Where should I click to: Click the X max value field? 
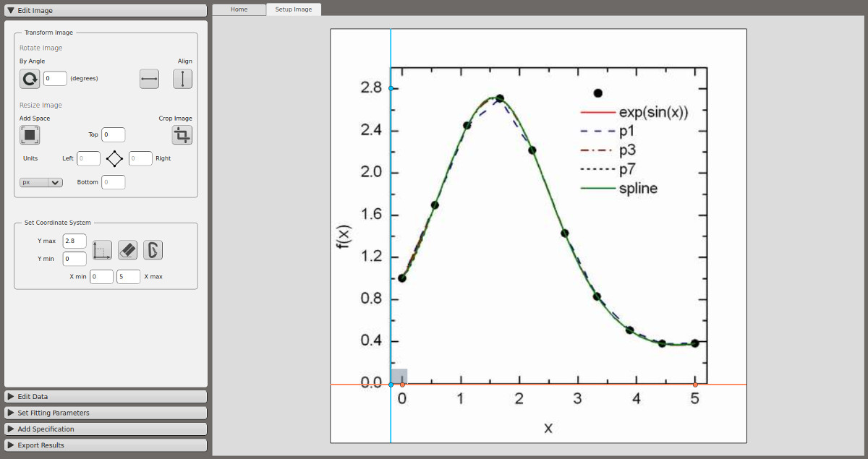(128, 277)
